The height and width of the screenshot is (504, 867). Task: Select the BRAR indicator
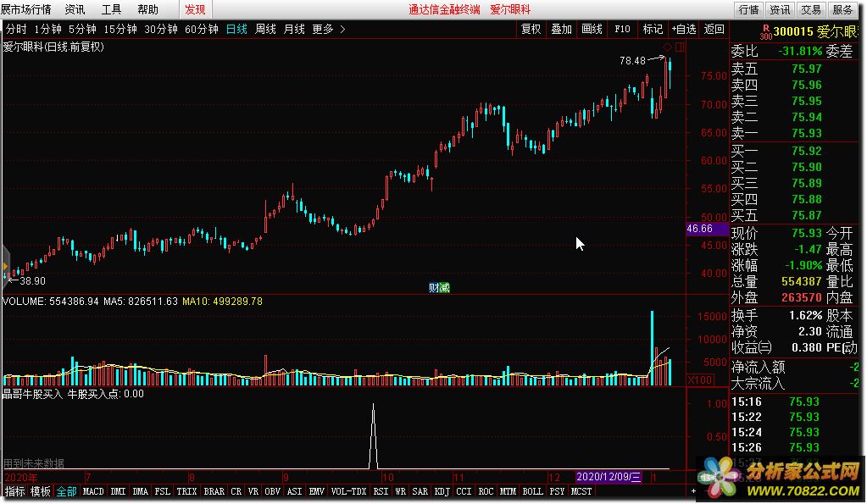[x=214, y=491]
